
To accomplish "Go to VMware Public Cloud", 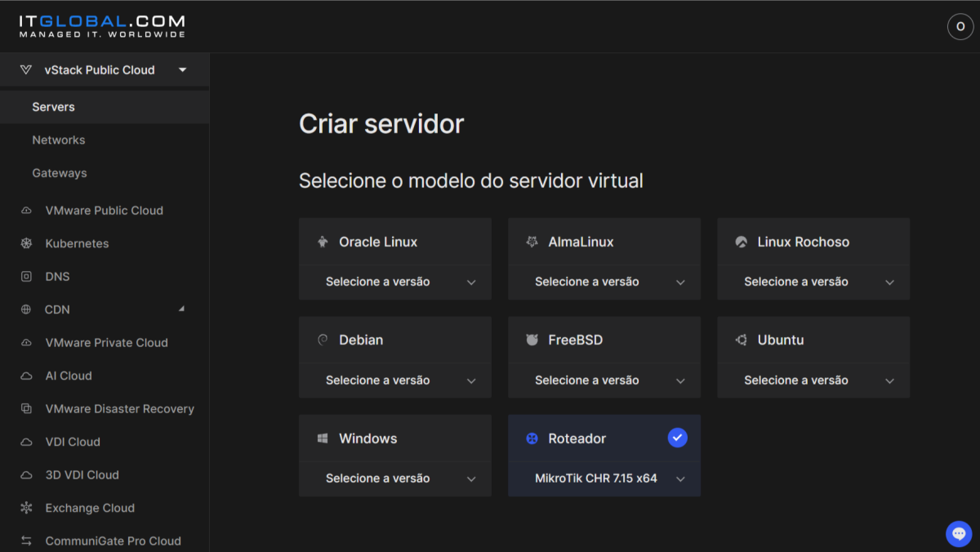I will pyautogui.click(x=105, y=211).
